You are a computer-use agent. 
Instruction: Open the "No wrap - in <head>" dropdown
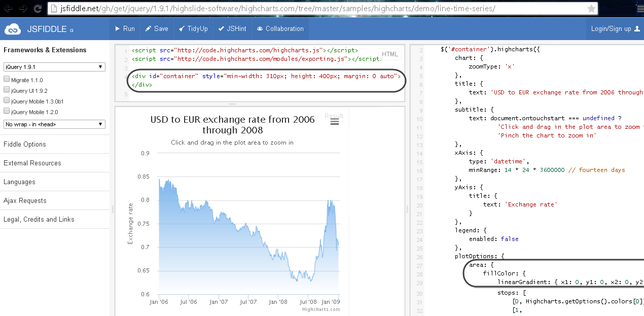(54, 124)
